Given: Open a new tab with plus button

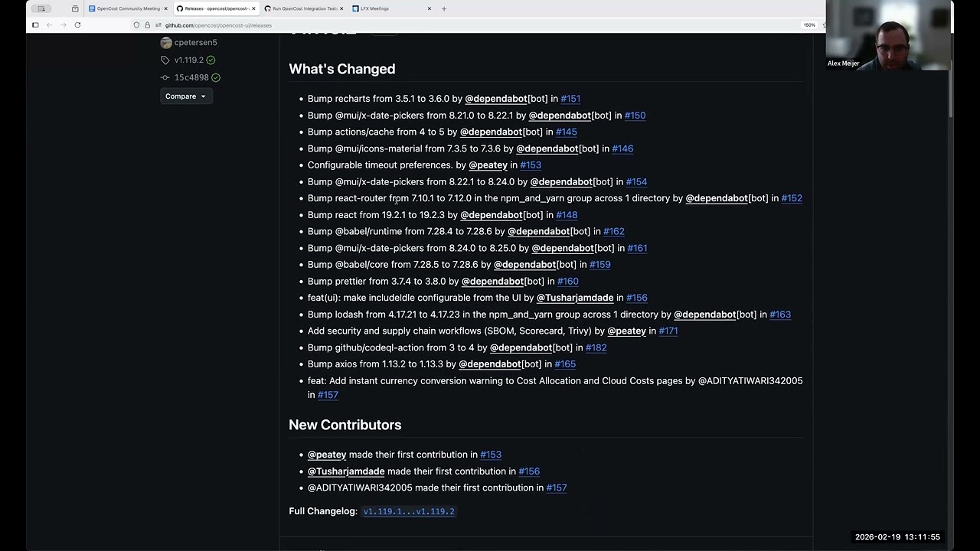Looking at the screenshot, I should tap(444, 8).
